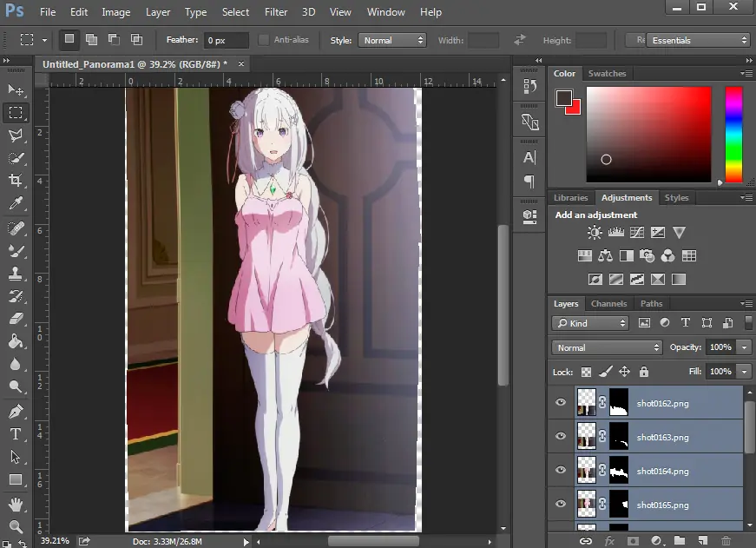Select the Eyedropper tool

tap(16, 203)
